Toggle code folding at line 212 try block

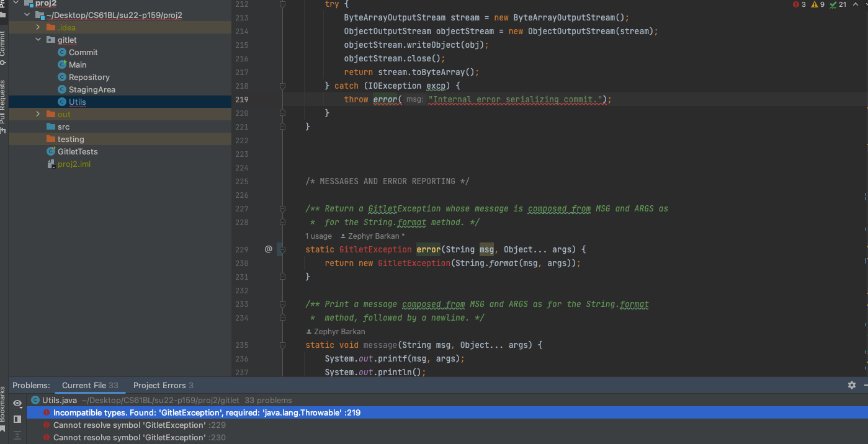pos(282,4)
